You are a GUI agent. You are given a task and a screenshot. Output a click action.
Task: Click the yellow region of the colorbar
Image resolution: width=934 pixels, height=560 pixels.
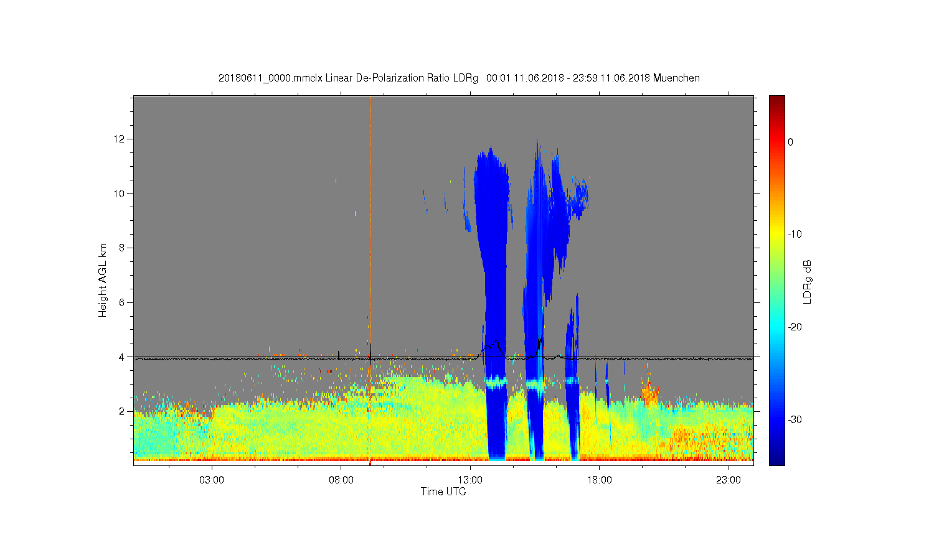(776, 235)
